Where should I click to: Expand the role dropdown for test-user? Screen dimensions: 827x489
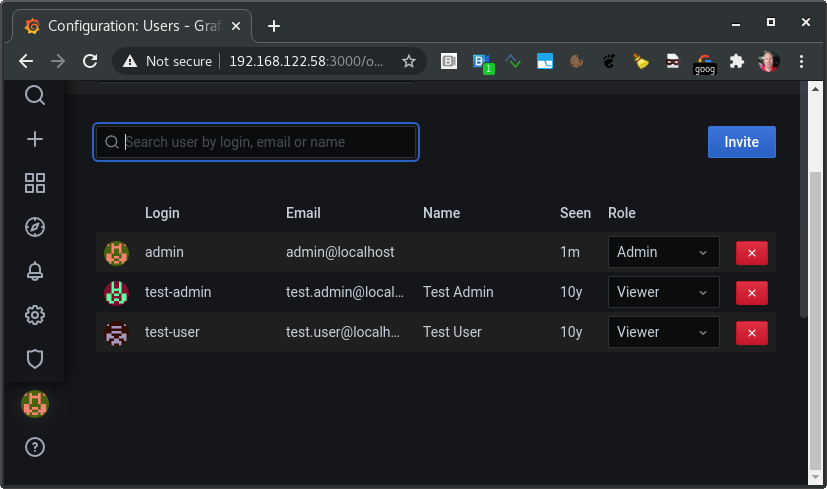(663, 332)
